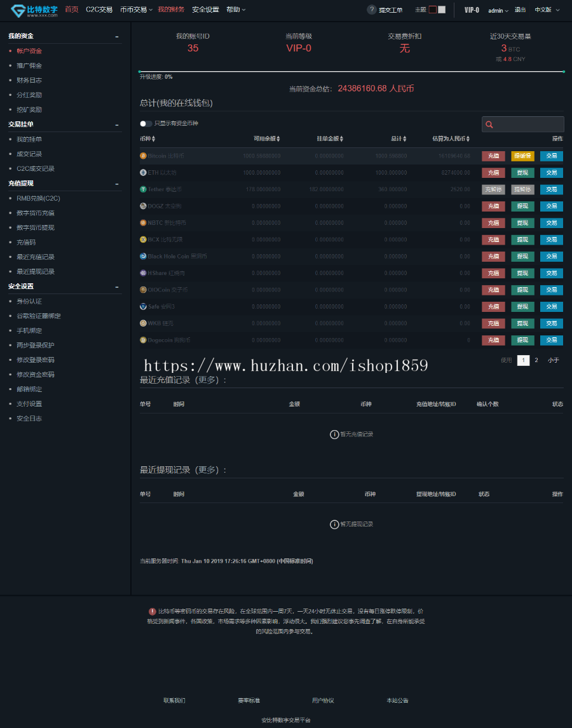Collapse the 充值提现 sidebar section
Image resolution: width=572 pixels, height=728 pixels.
coord(117,184)
